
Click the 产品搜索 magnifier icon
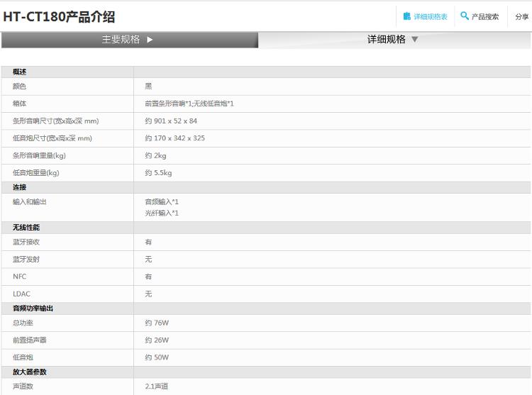pos(465,16)
